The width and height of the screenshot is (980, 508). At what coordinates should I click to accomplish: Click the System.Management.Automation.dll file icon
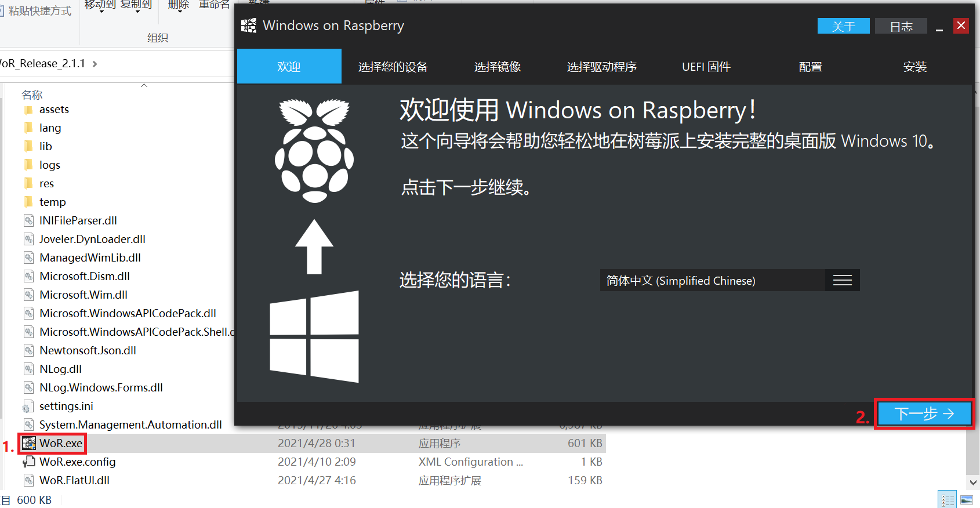click(x=28, y=425)
